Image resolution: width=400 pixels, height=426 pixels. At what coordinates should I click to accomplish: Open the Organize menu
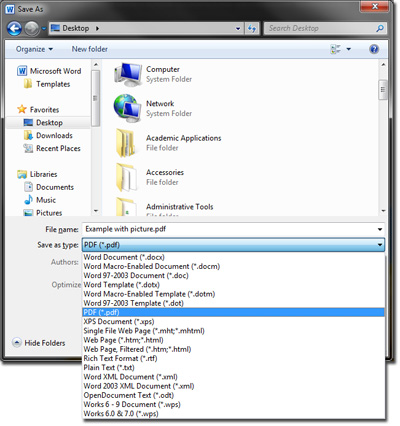(x=34, y=49)
